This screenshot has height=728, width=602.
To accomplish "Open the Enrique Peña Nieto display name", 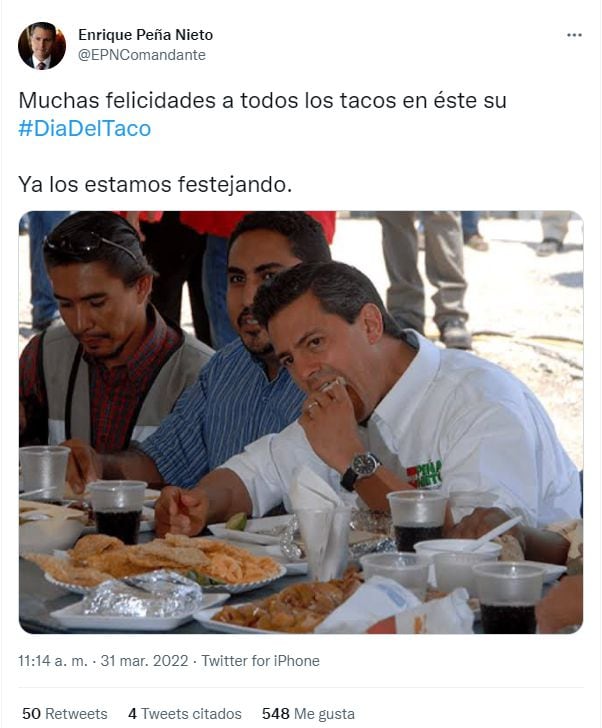I will click(x=145, y=35).
